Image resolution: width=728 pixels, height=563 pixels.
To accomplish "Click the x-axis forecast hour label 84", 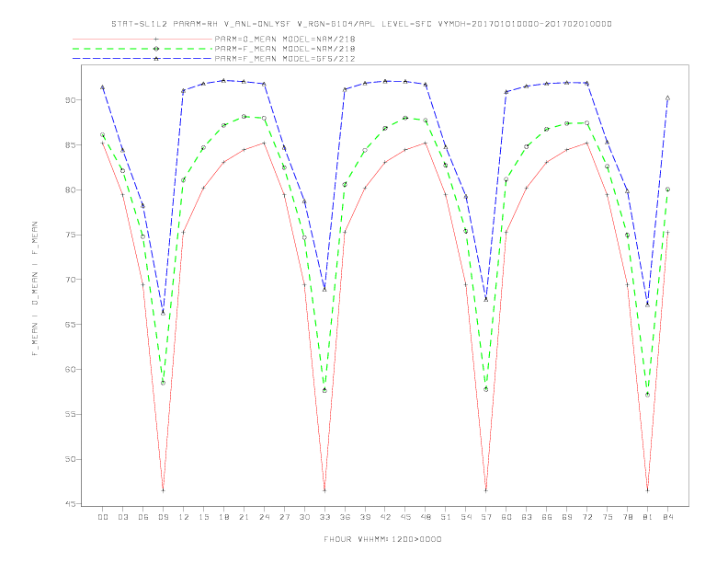I will coord(667,517).
